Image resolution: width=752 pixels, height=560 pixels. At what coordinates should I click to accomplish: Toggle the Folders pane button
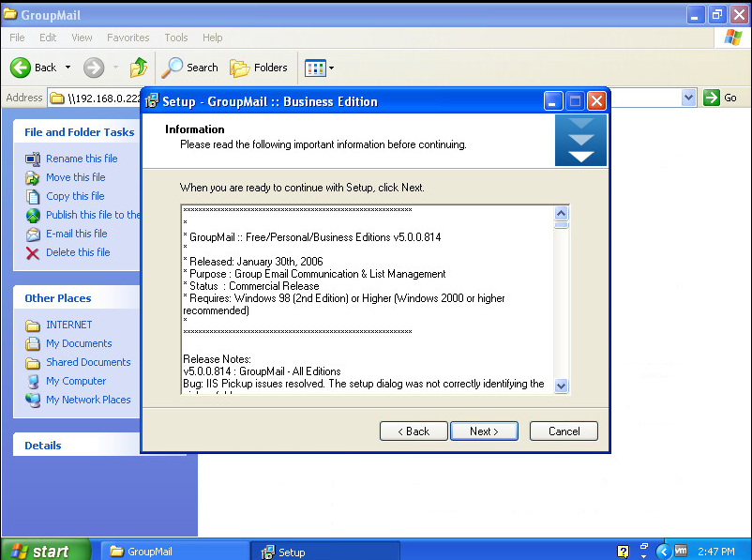click(259, 68)
